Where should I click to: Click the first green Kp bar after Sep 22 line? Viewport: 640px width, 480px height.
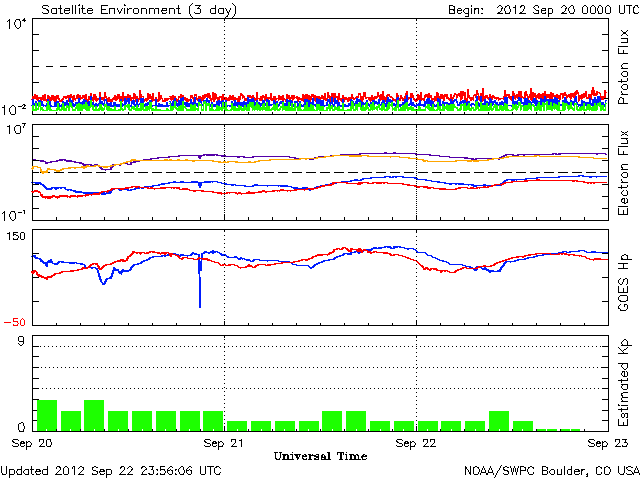click(x=428, y=426)
